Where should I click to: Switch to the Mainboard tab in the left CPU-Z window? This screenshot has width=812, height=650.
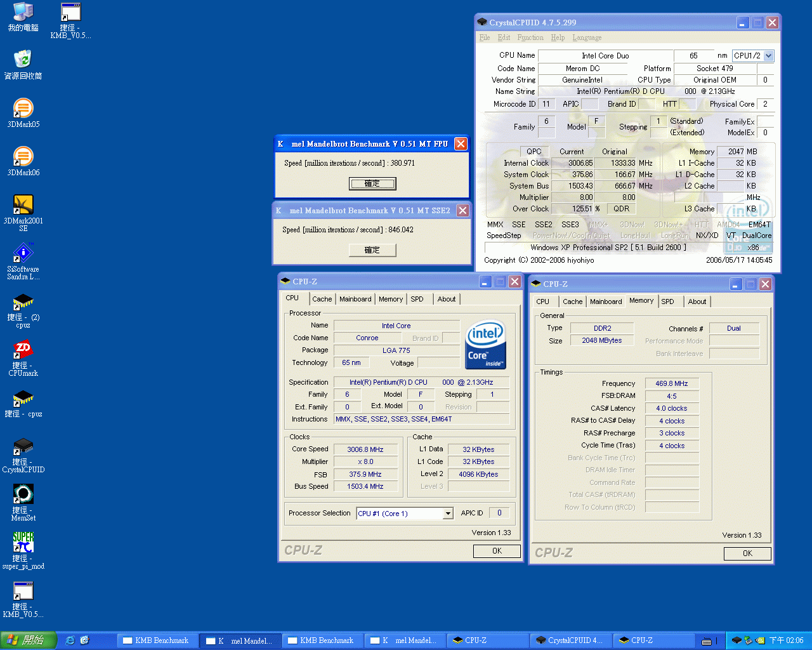point(355,299)
